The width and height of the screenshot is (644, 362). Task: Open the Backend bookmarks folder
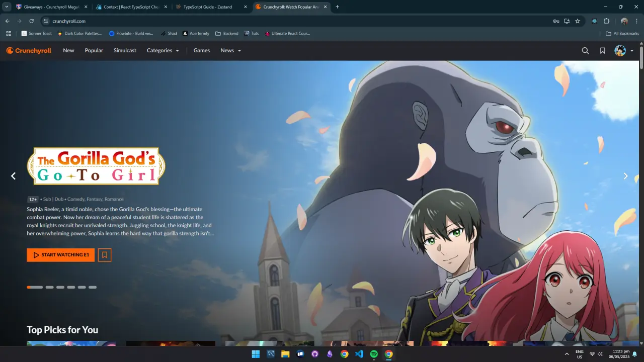click(227, 34)
